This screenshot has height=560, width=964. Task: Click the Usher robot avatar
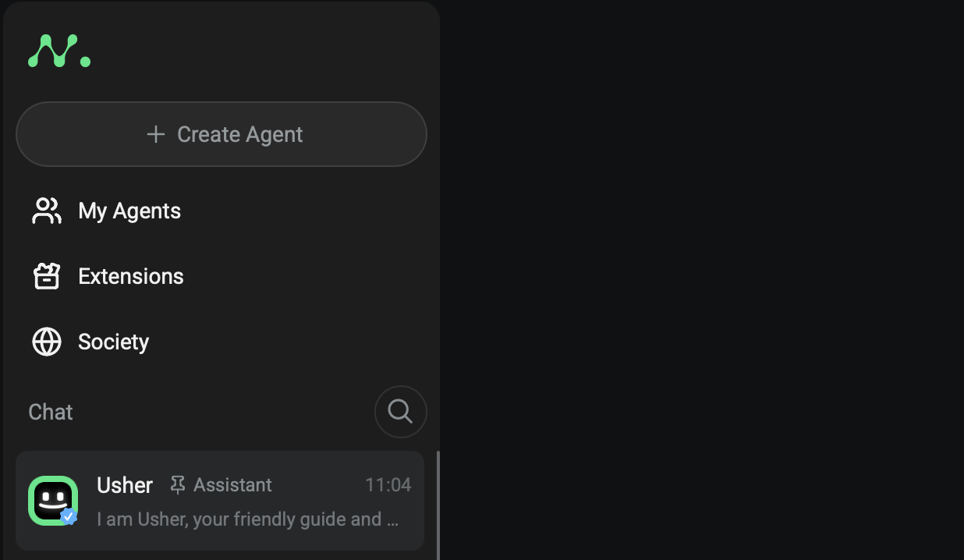click(52, 499)
